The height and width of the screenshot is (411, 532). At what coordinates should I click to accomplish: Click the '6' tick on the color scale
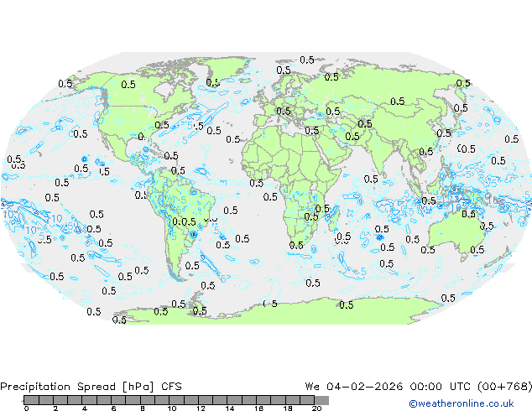coord(113,408)
